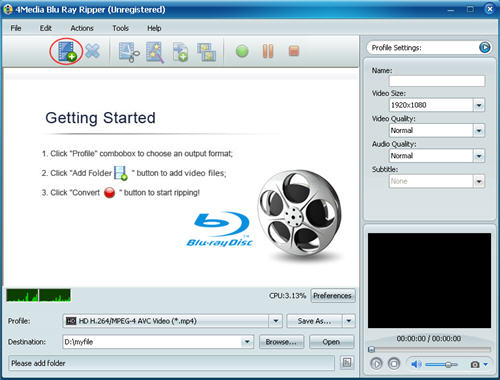Viewport: 500px width, 380px height.
Task: Click the "Please add folder" status text
Action: (38, 363)
